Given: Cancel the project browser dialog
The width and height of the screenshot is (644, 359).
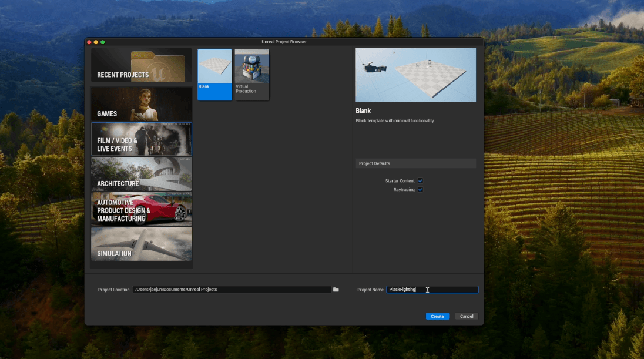Looking at the screenshot, I should (467, 316).
